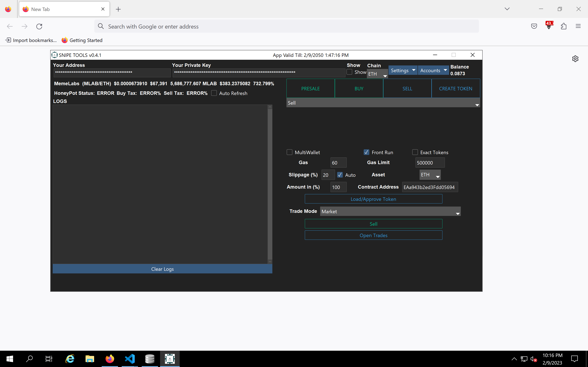Image resolution: width=588 pixels, height=367 pixels.
Task: Expand the Chain ETH dropdown
Action: click(x=377, y=74)
